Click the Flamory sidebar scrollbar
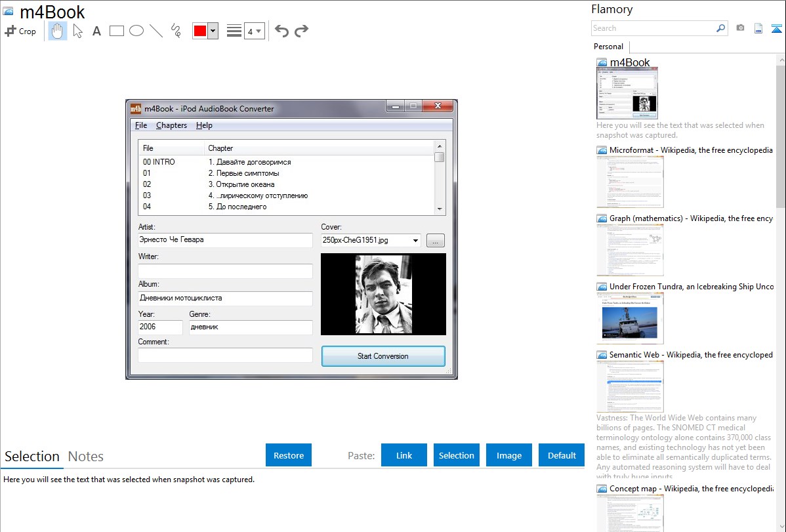Screen dimensions: 786x532 [x=781, y=136]
